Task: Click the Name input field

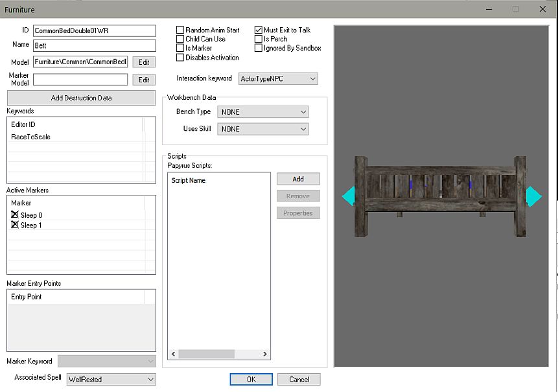Action: point(95,45)
